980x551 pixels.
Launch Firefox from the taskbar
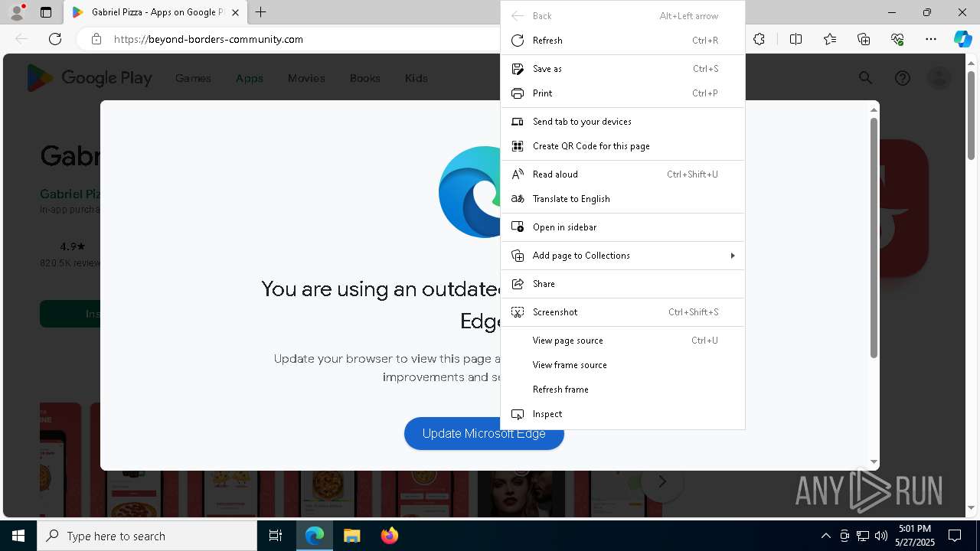[389, 536]
